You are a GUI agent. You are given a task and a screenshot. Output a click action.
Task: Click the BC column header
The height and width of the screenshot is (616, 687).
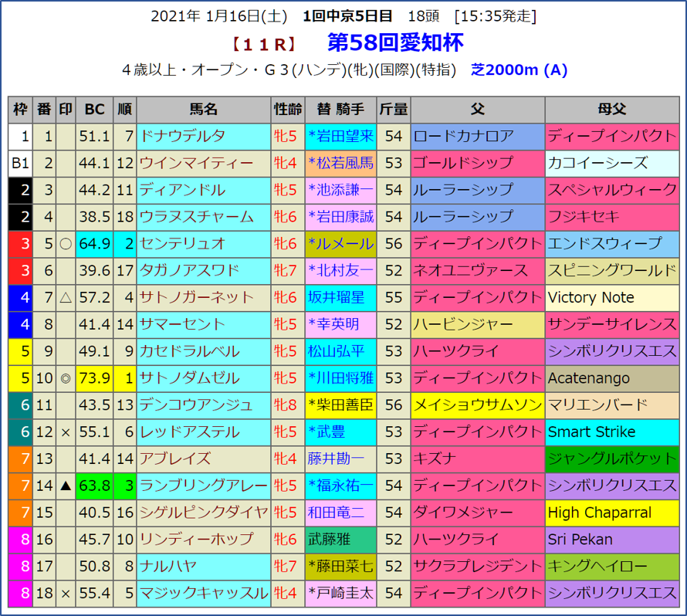[x=95, y=110]
